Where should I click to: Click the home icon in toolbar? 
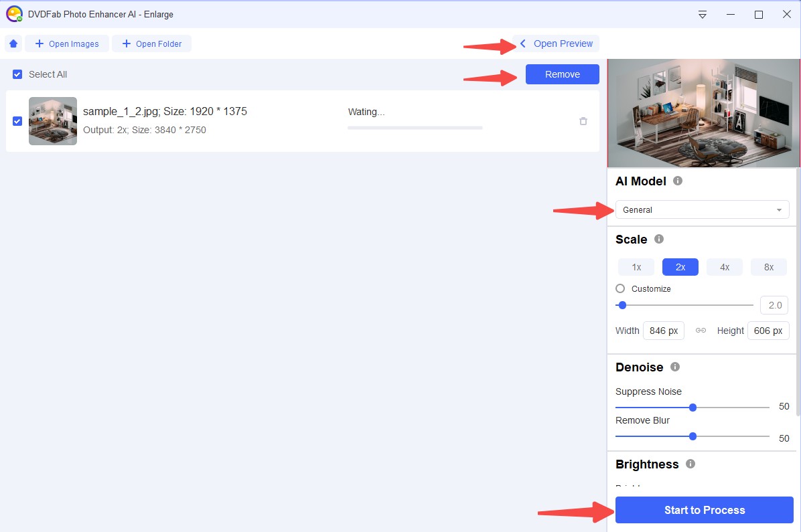click(x=13, y=43)
